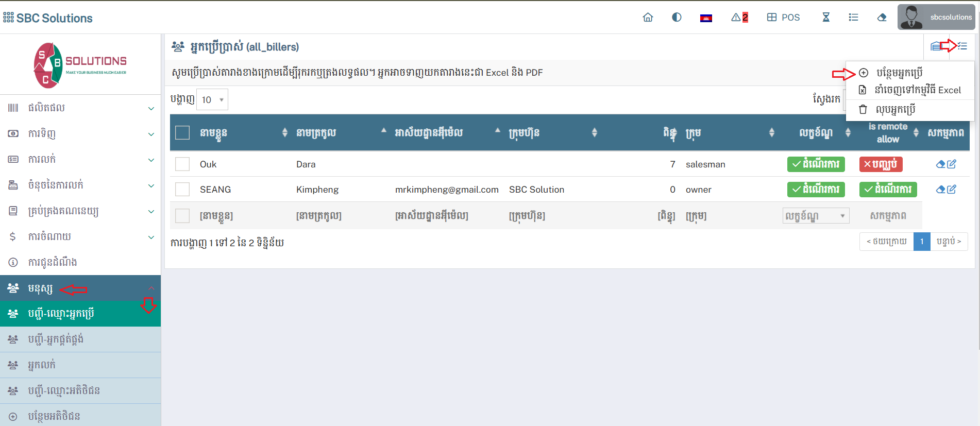Viewport: 980px width, 426px height.
Task: Click the red remote-allow status for Ouk
Action: click(881, 164)
